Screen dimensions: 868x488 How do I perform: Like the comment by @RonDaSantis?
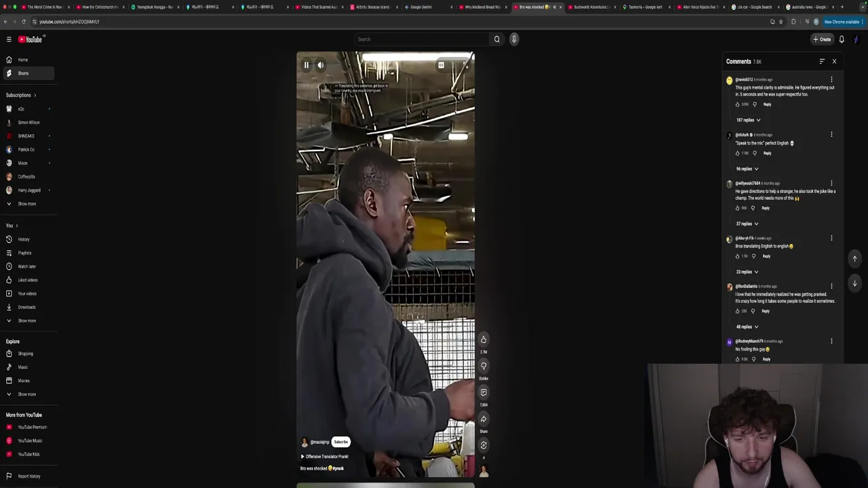tap(738, 311)
